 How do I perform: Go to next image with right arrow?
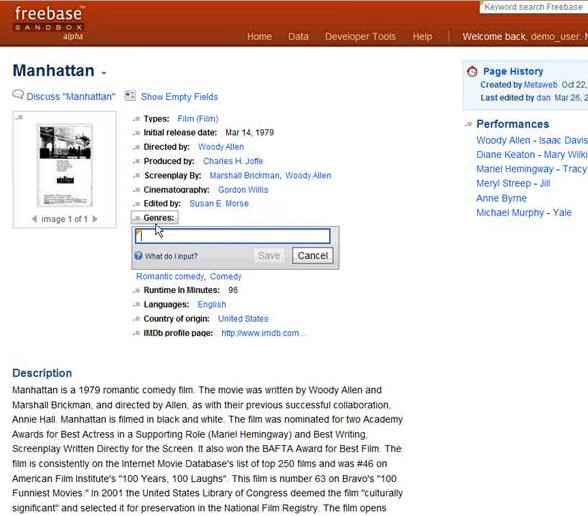pyautogui.click(x=94, y=219)
